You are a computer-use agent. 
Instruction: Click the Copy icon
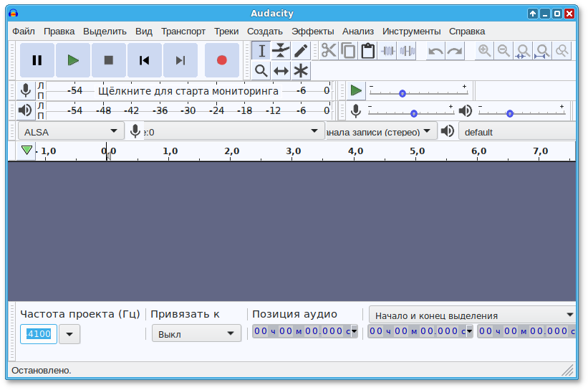pyautogui.click(x=348, y=51)
